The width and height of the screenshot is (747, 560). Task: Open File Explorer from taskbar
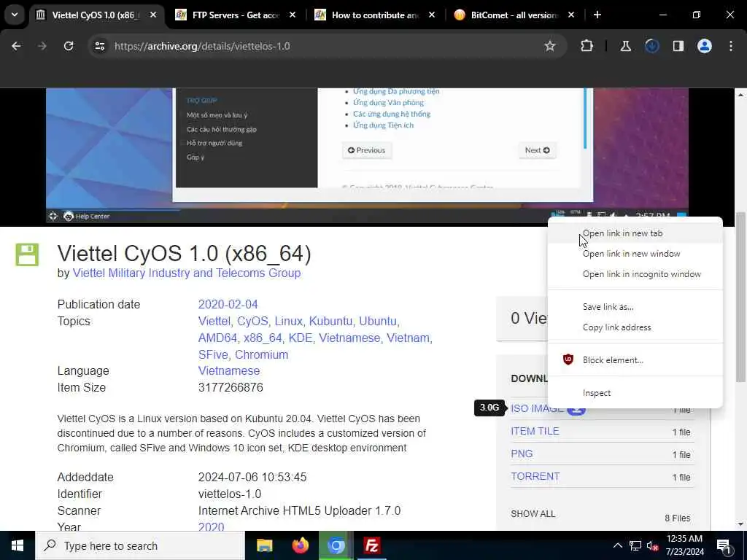(x=264, y=545)
